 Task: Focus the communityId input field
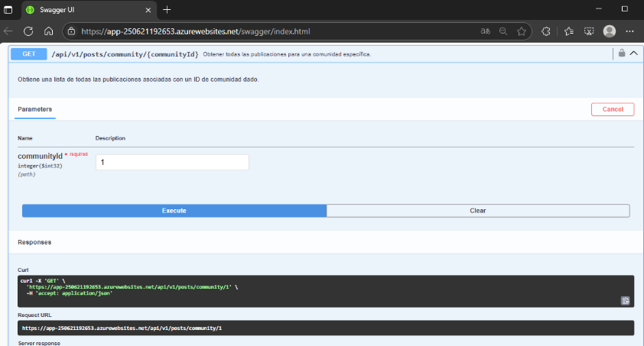pyautogui.click(x=173, y=163)
